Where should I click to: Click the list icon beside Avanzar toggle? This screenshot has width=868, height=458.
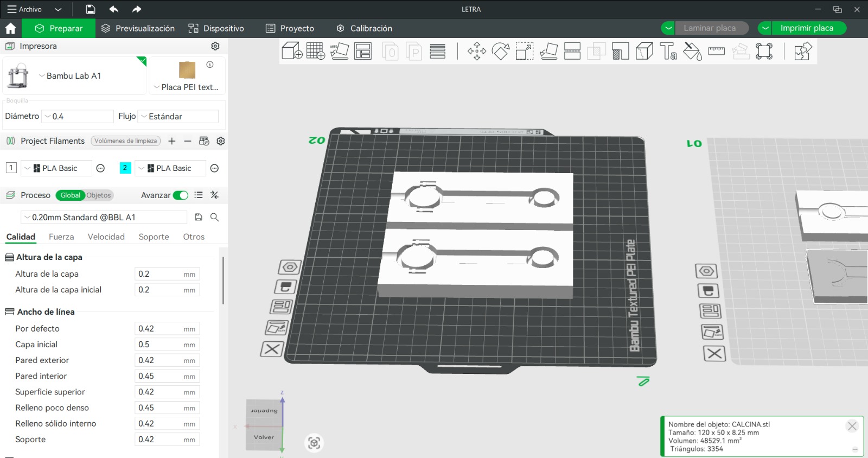[x=199, y=195]
